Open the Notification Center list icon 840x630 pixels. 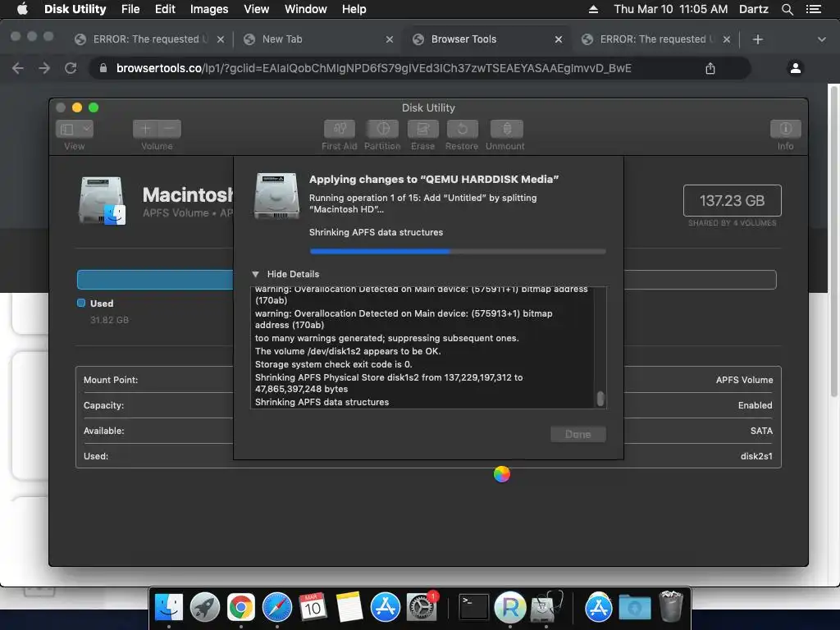coord(814,9)
